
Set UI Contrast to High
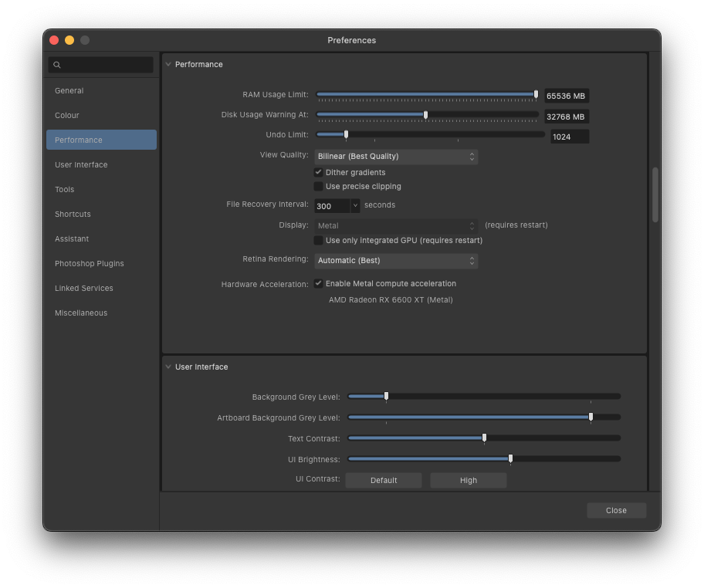pyautogui.click(x=469, y=480)
